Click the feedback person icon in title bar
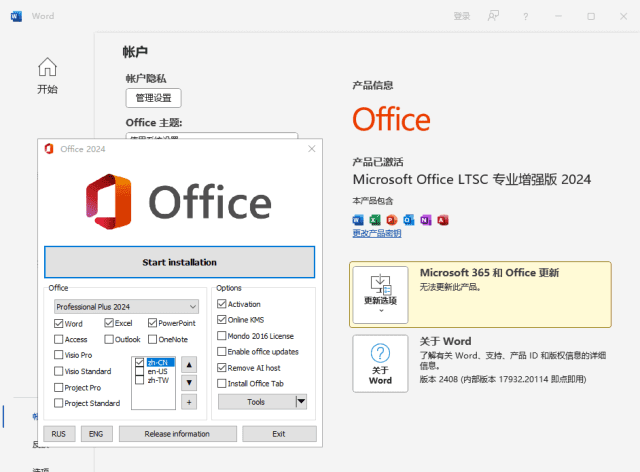 493,16
